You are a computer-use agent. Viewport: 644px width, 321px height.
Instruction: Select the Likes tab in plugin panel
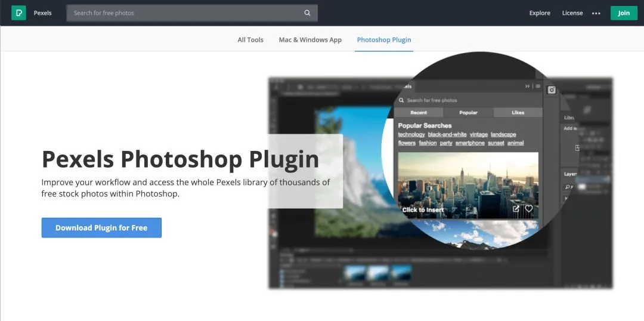(x=518, y=113)
